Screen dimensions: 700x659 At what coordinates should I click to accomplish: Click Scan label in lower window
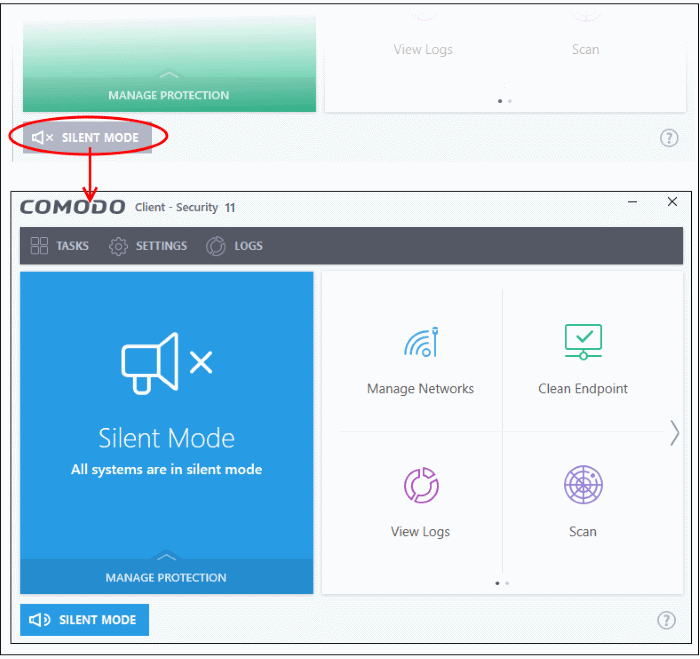point(583,532)
